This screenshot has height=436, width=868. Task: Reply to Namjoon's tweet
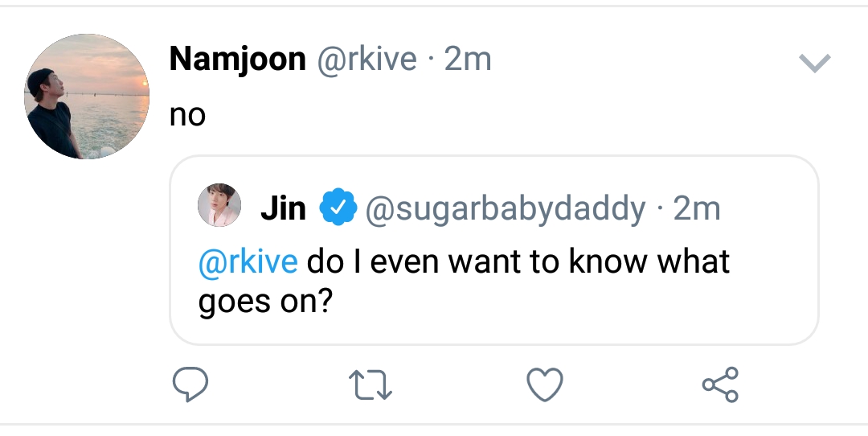click(190, 385)
